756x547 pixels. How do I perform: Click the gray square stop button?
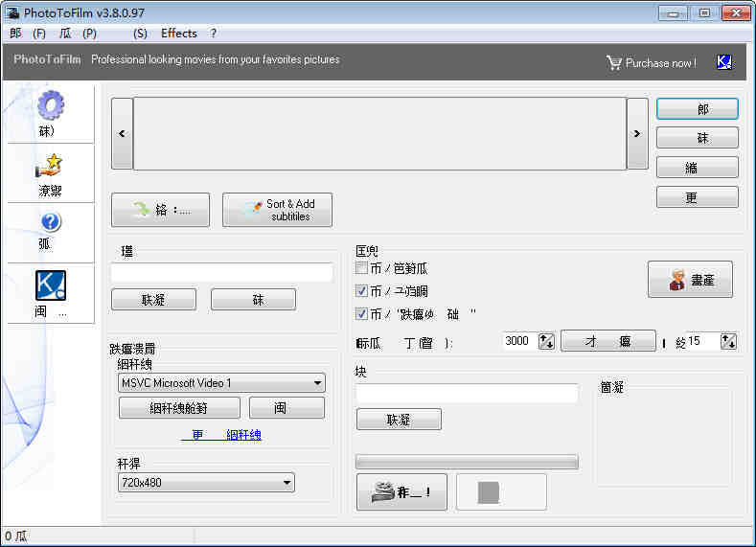pyautogui.click(x=501, y=492)
